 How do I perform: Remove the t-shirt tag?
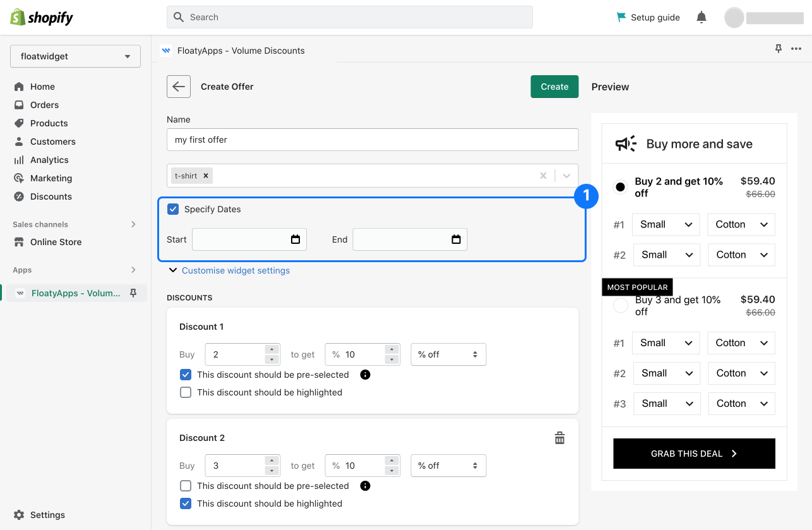point(206,176)
